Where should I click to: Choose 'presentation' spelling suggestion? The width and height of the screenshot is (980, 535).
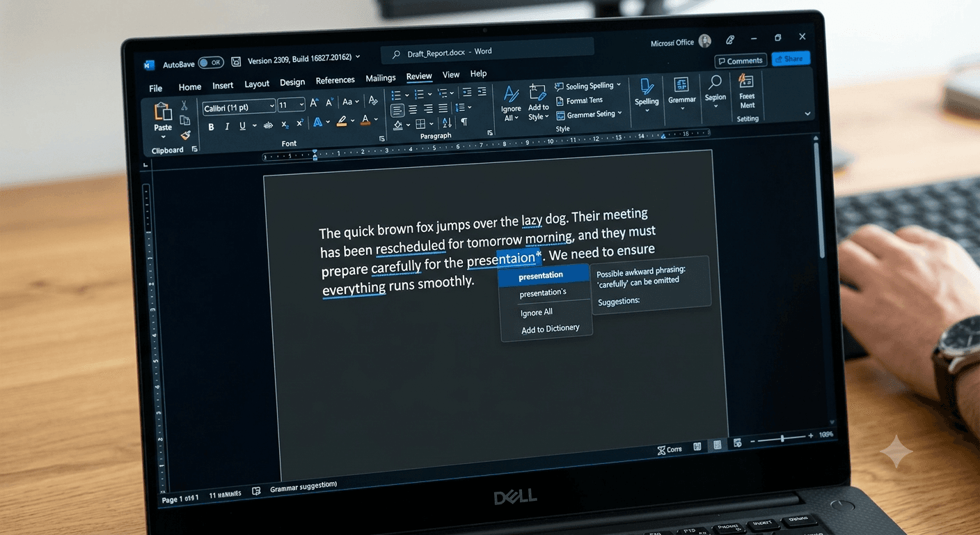tap(544, 276)
